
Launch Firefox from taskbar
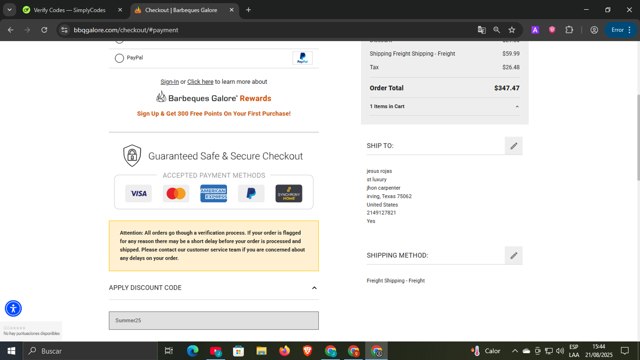[x=284, y=351]
